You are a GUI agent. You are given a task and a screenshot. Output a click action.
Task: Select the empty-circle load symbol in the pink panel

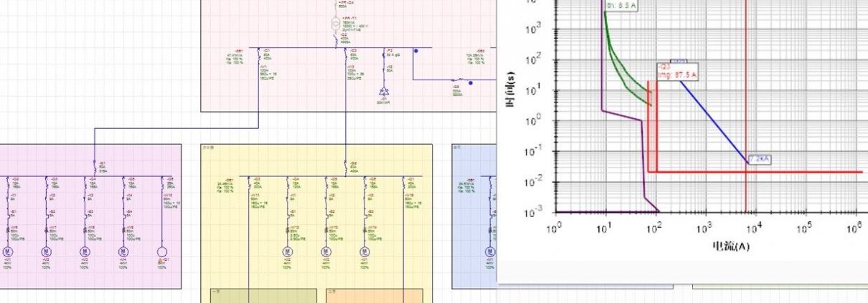pos(161,251)
